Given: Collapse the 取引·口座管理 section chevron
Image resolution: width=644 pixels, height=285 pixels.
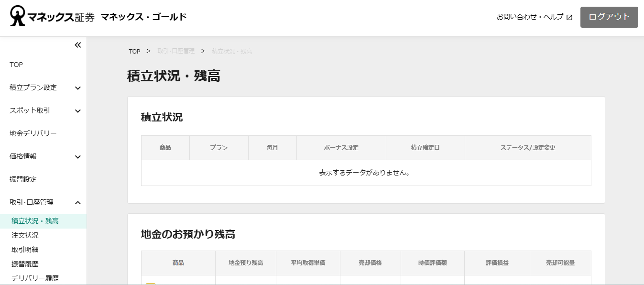Looking at the screenshot, I should point(78,203).
